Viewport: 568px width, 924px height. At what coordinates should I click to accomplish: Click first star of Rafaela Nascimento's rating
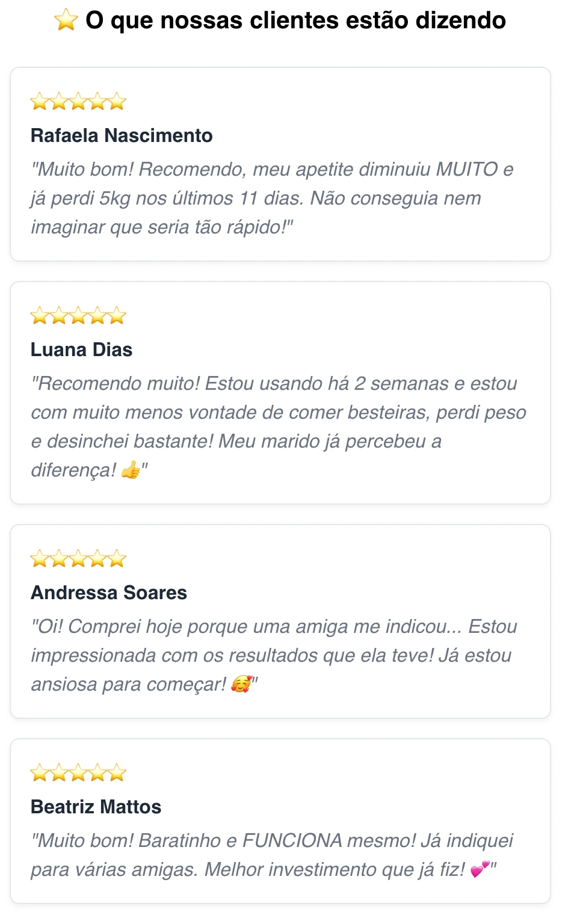click(x=40, y=102)
